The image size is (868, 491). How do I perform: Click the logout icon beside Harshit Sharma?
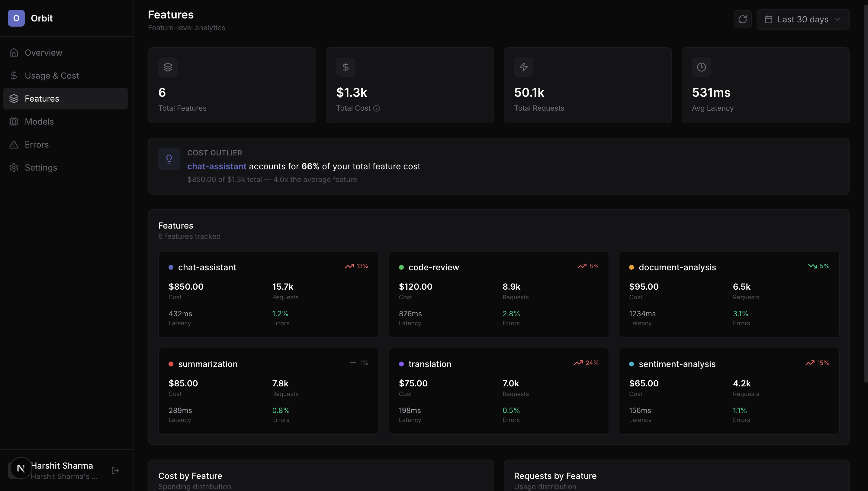115,470
